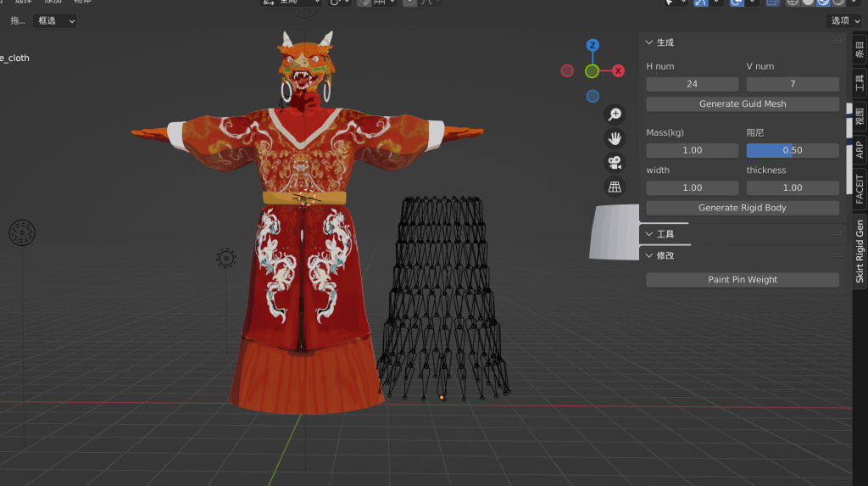Click the zoom viewport magnifier icon

(x=615, y=115)
